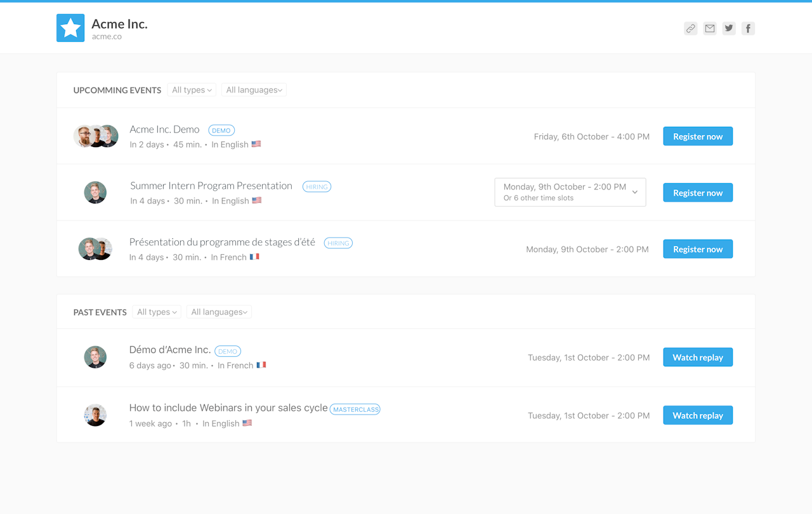Click the DEMO badge on Acme Inc. Demo
This screenshot has width=812, height=514.
pos(221,131)
